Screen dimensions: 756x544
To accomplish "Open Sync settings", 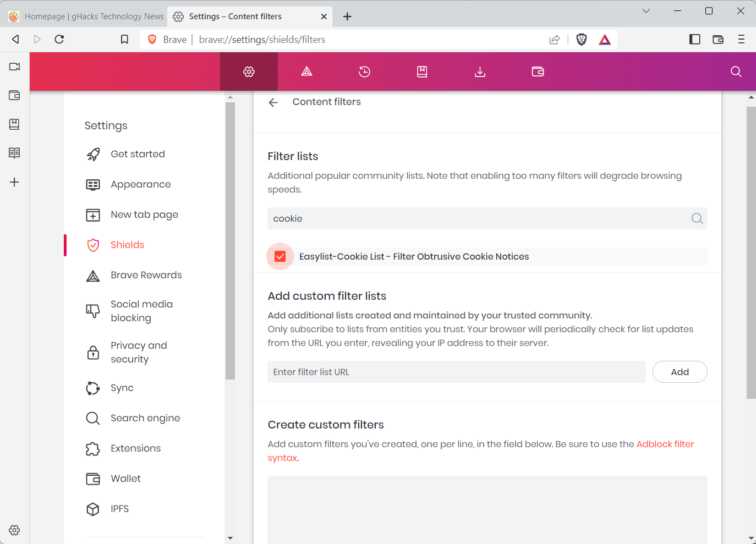I will coord(122,388).
